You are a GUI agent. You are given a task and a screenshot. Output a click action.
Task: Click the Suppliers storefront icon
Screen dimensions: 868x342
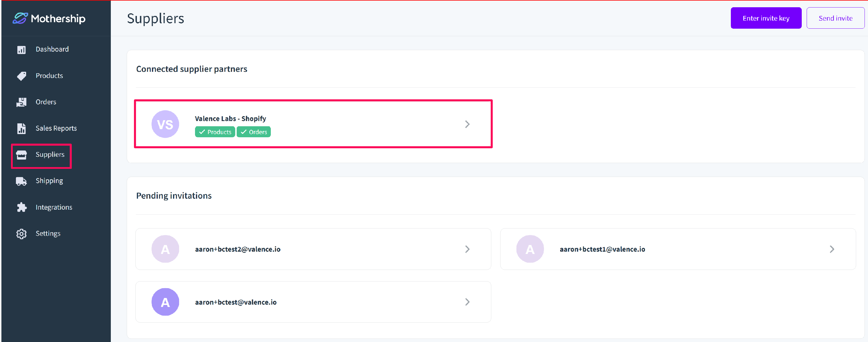(x=21, y=155)
